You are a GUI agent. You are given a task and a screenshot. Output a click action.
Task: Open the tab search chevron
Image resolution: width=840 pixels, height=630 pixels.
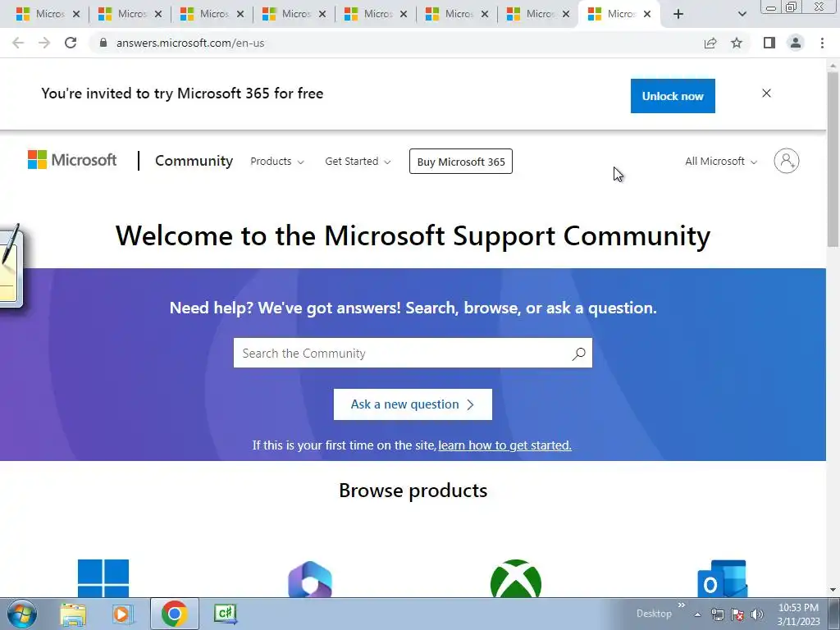[742, 14]
